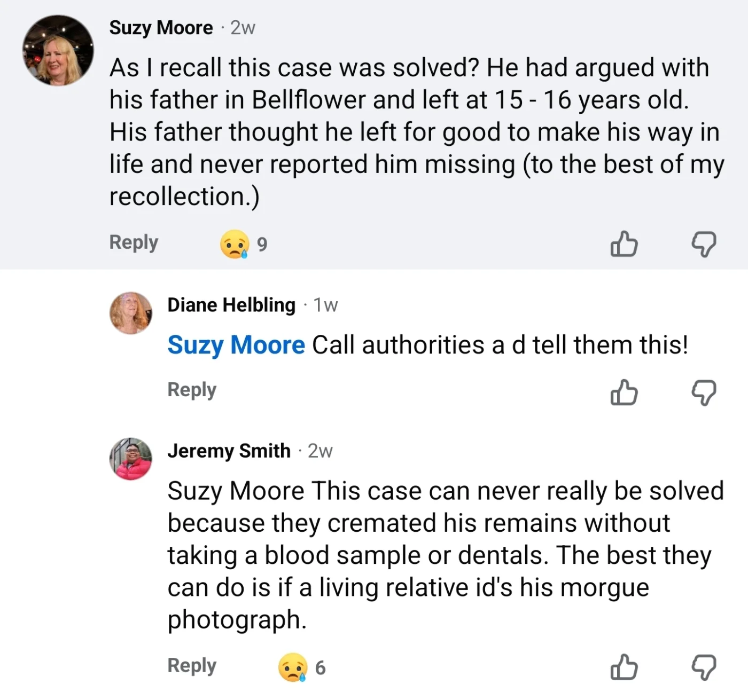Screen dimensions: 748x700
Task: Reply to Suzy Moore's comment
Action: [x=134, y=242]
